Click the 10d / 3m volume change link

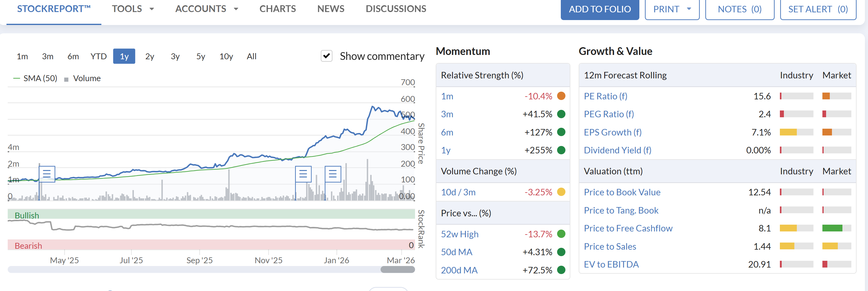(458, 192)
